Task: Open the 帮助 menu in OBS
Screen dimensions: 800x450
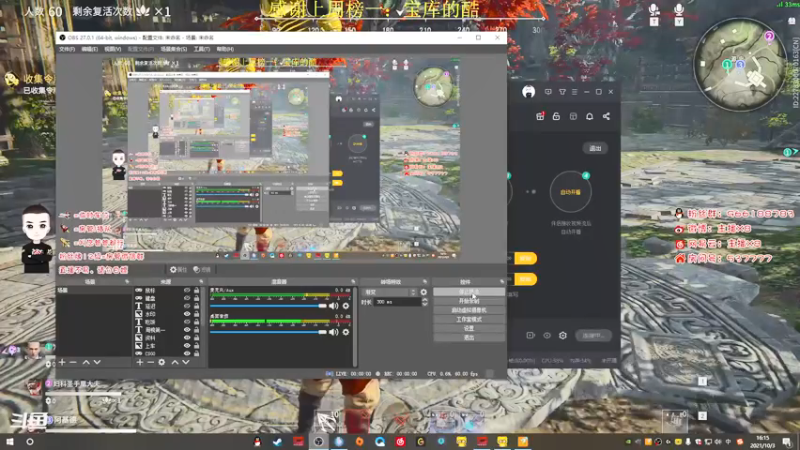Action: point(226,49)
